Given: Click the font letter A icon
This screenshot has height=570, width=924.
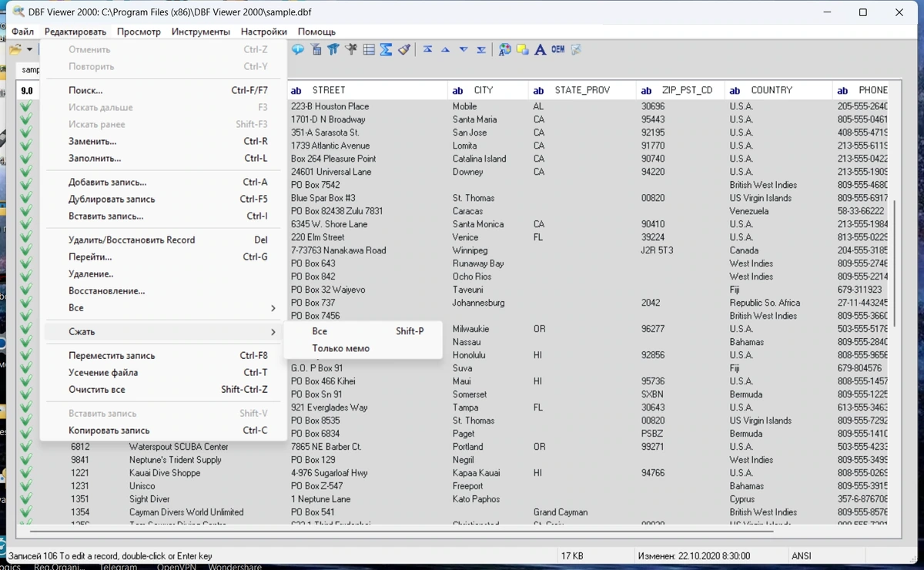Looking at the screenshot, I should pyautogui.click(x=541, y=49).
